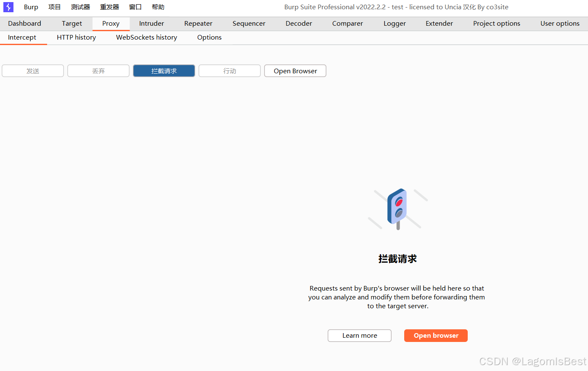Open the 行动 action button
The width and height of the screenshot is (588, 371).
pyautogui.click(x=230, y=71)
